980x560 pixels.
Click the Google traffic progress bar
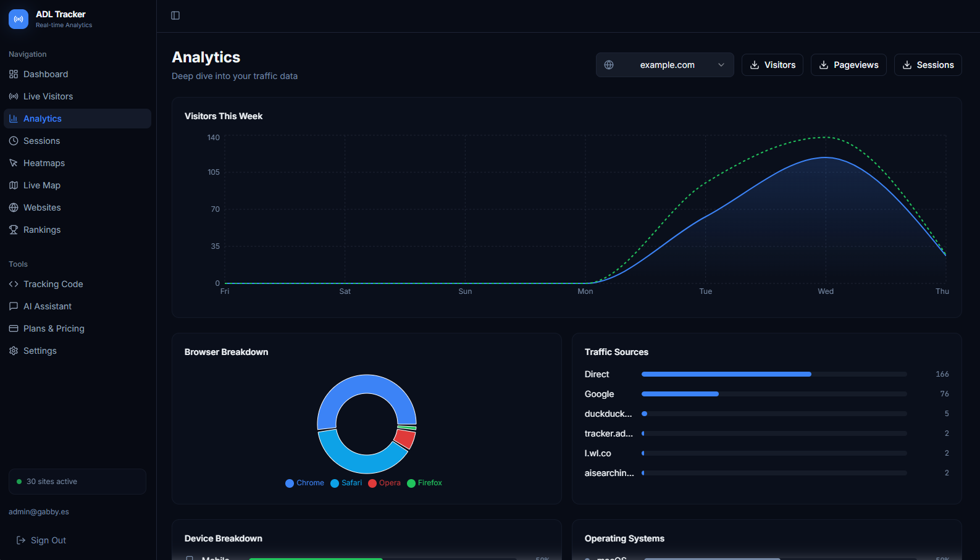tap(774, 394)
